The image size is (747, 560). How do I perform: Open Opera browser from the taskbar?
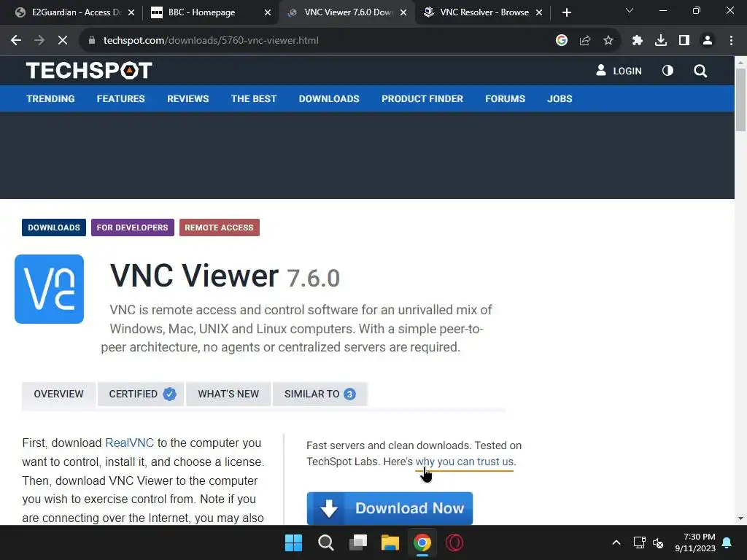[x=454, y=542]
